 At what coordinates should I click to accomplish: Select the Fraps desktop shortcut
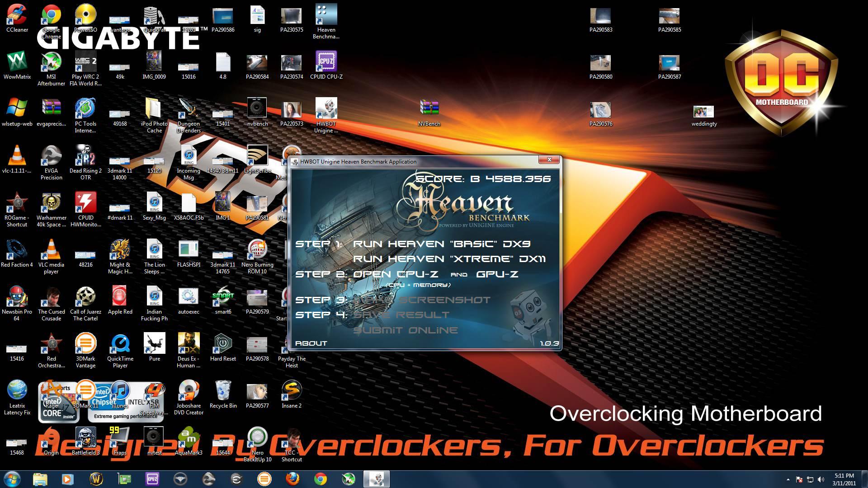pos(120,441)
